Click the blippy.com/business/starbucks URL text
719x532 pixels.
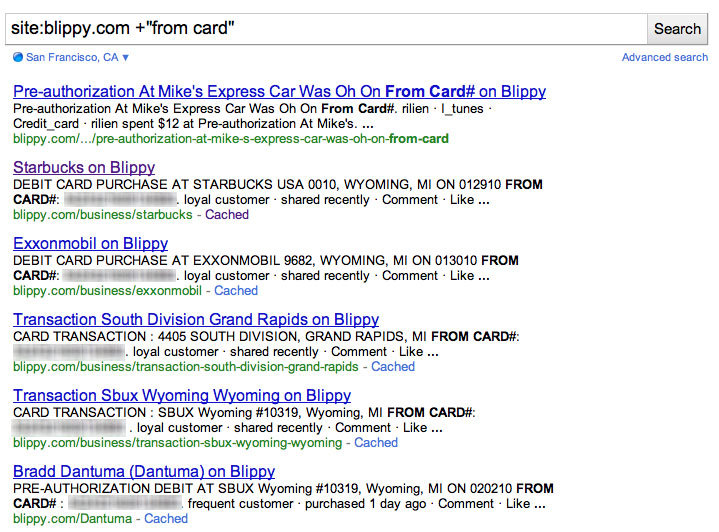103,215
